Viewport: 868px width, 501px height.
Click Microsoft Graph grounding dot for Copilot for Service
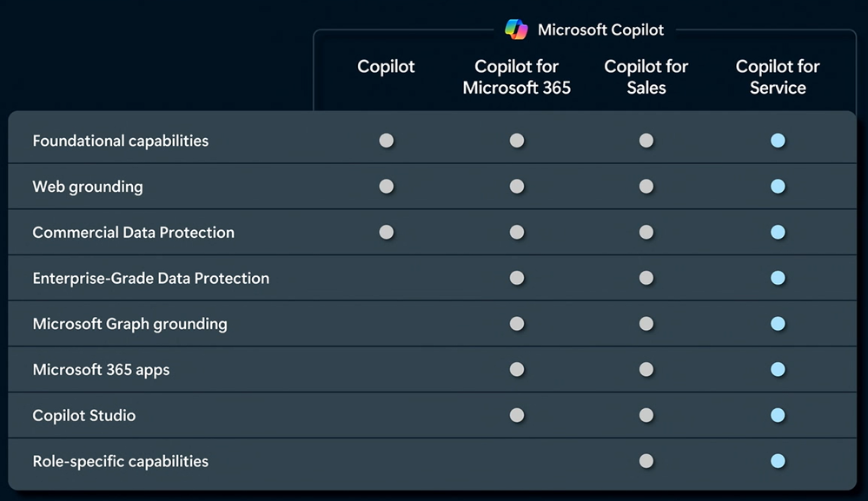click(778, 324)
